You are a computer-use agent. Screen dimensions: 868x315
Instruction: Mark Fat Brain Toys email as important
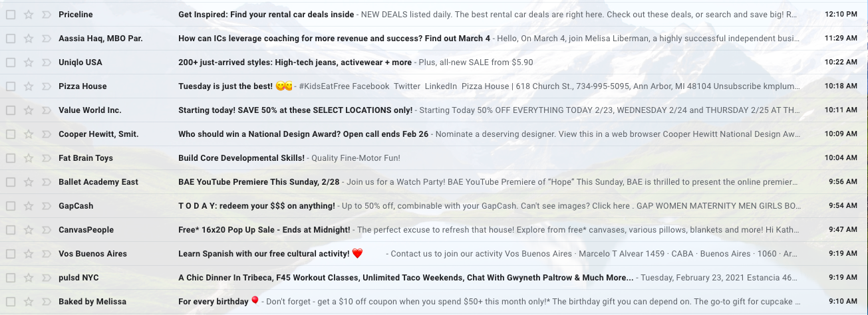[x=46, y=158]
